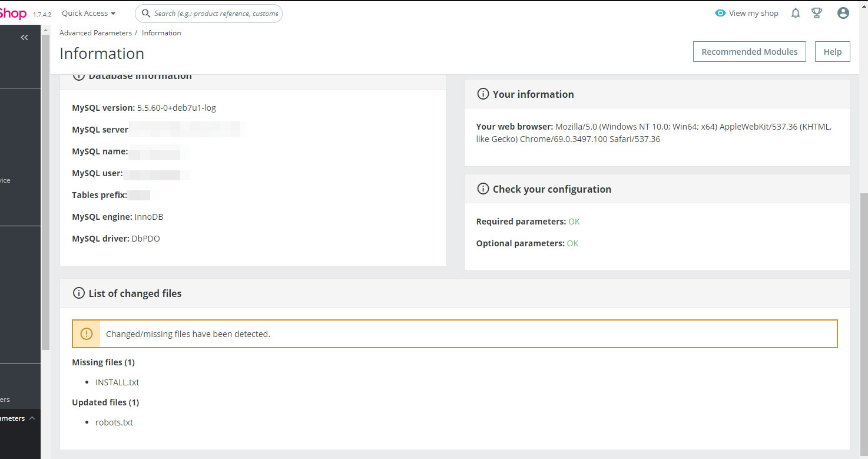Click the info icon beside Your information
The height and width of the screenshot is (459, 868).
coord(483,94)
